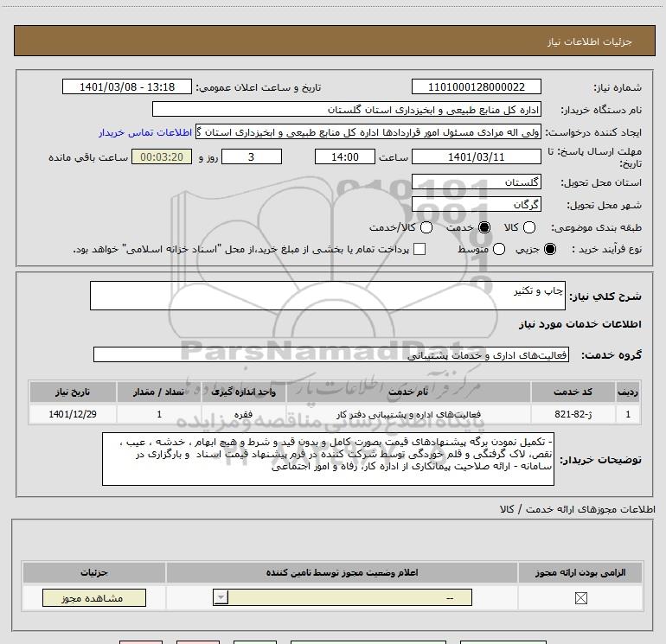Image resolution: width=666 pixels, height=644 pixels.
Task: Click the countdown timer 00:03:20
Action: [162, 157]
